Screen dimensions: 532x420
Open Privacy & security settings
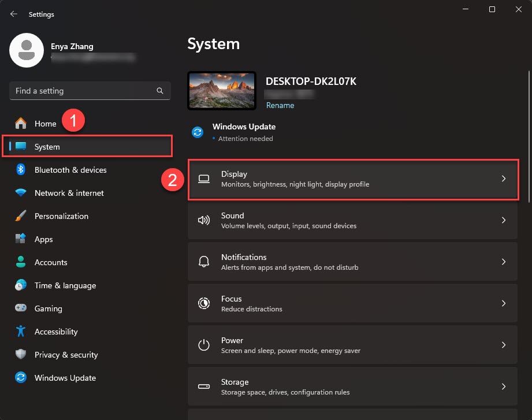(x=66, y=355)
